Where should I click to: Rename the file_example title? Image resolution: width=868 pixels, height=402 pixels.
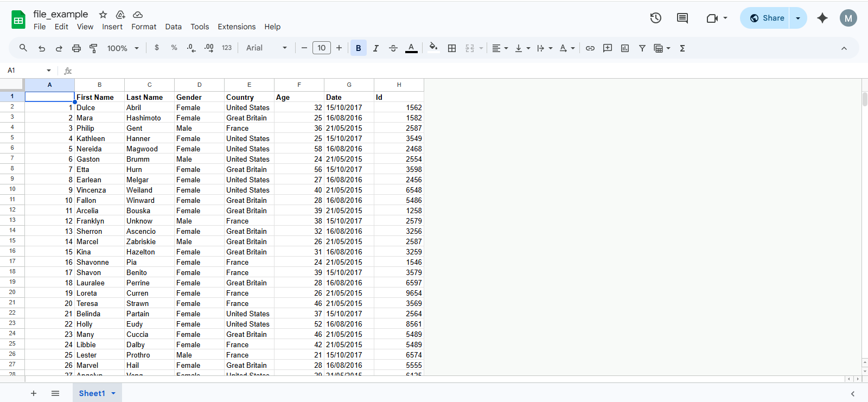pyautogui.click(x=60, y=14)
